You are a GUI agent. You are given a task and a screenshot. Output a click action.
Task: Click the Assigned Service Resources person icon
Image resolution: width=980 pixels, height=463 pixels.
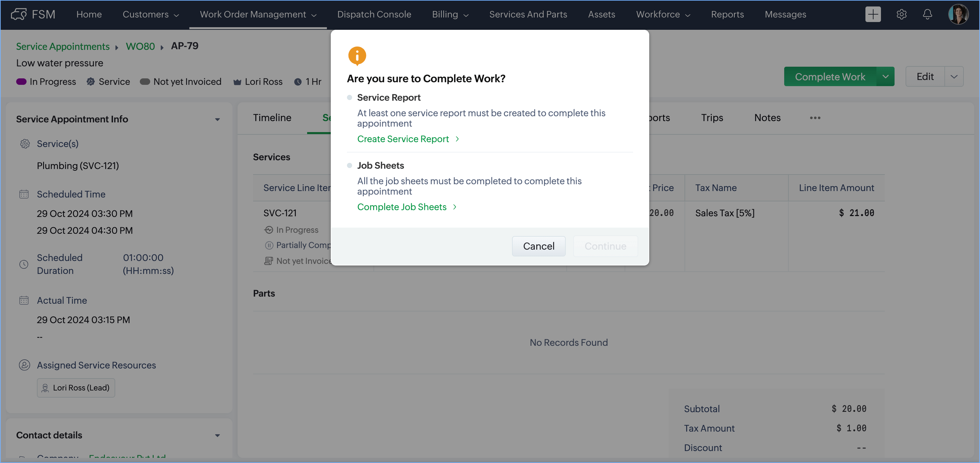pyautogui.click(x=24, y=365)
